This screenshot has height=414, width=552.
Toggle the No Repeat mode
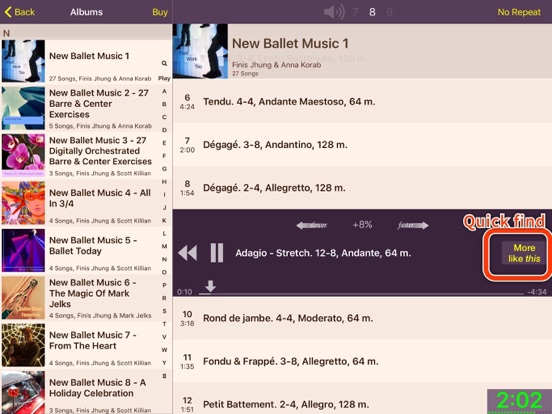pyautogui.click(x=519, y=12)
